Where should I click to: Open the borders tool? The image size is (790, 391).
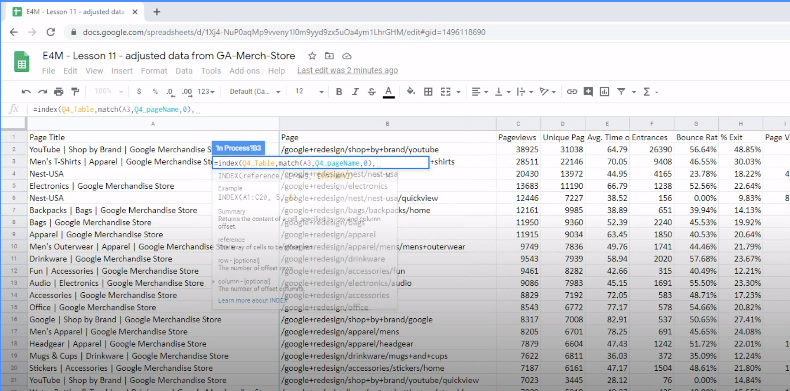(428, 92)
